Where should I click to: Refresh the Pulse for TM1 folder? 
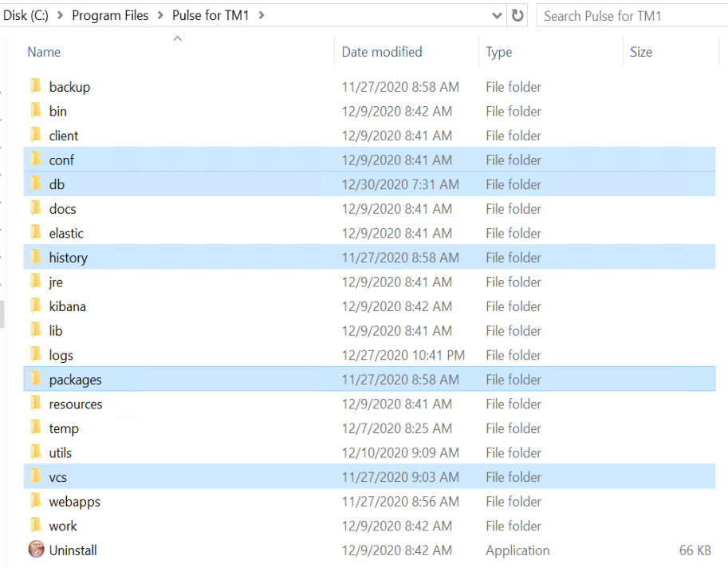tap(517, 15)
